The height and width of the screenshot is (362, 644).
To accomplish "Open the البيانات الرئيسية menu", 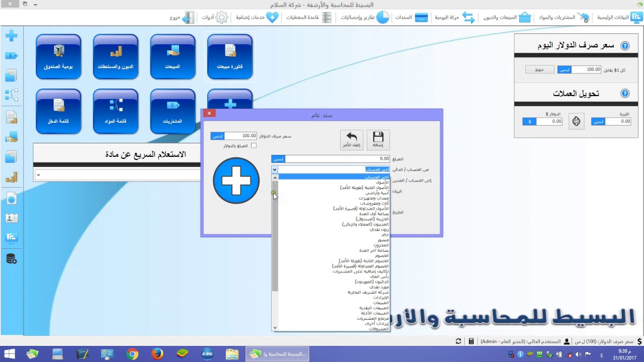I will [x=619, y=17].
